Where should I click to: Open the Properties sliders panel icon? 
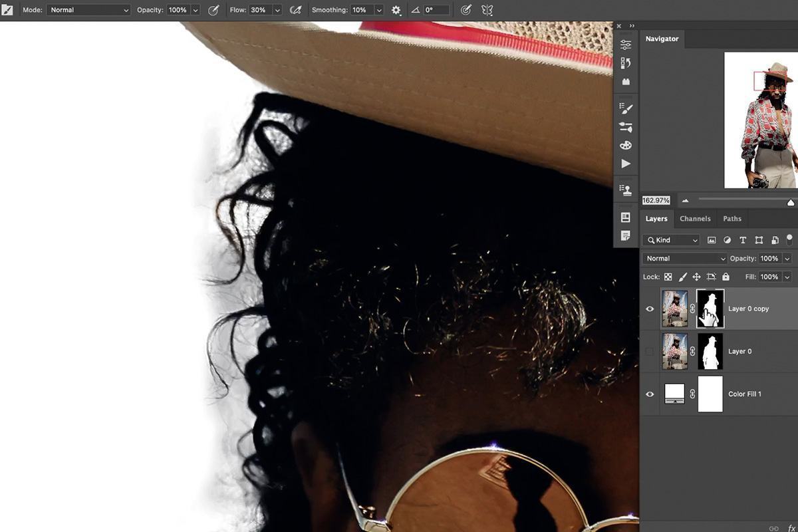point(626,45)
